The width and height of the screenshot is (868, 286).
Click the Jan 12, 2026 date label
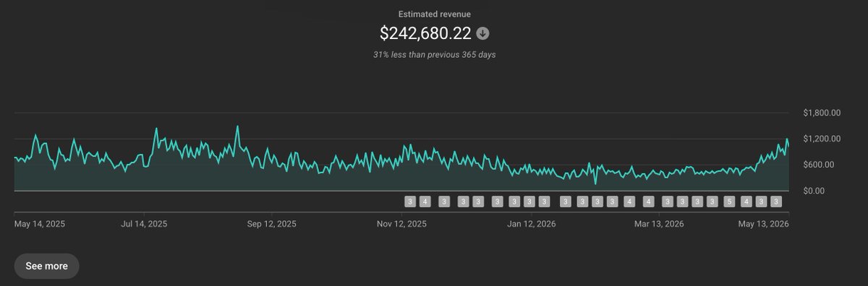(532, 224)
